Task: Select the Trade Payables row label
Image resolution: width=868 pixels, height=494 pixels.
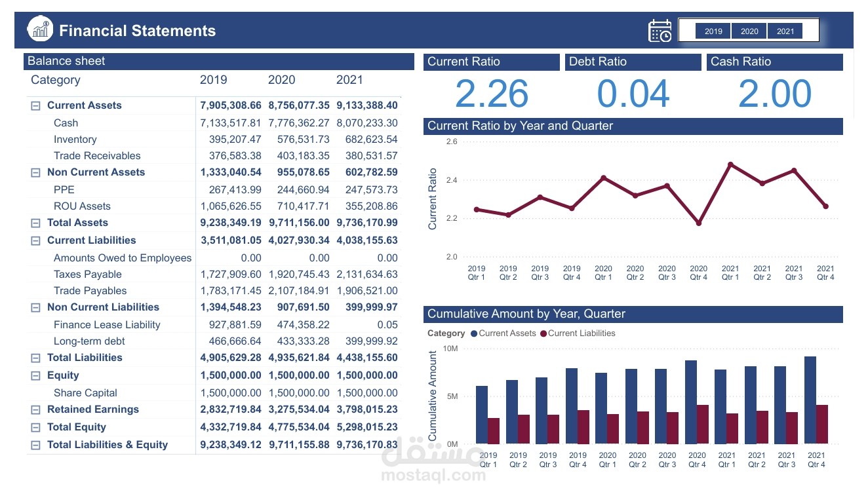Action: point(90,290)
